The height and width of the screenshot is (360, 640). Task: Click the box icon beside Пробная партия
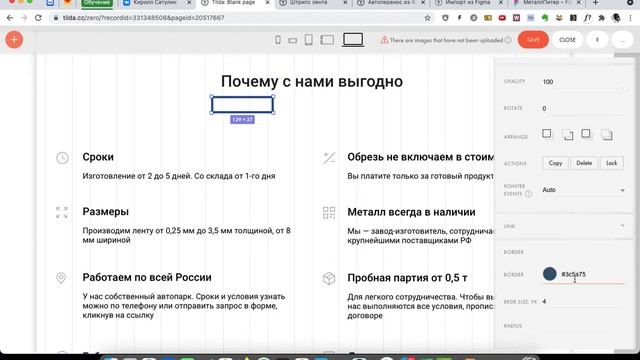(329, 278)
